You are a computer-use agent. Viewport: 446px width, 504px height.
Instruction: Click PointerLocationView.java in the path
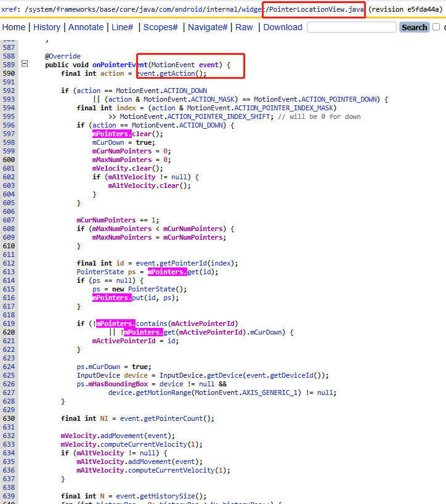(x=316, y=9)
